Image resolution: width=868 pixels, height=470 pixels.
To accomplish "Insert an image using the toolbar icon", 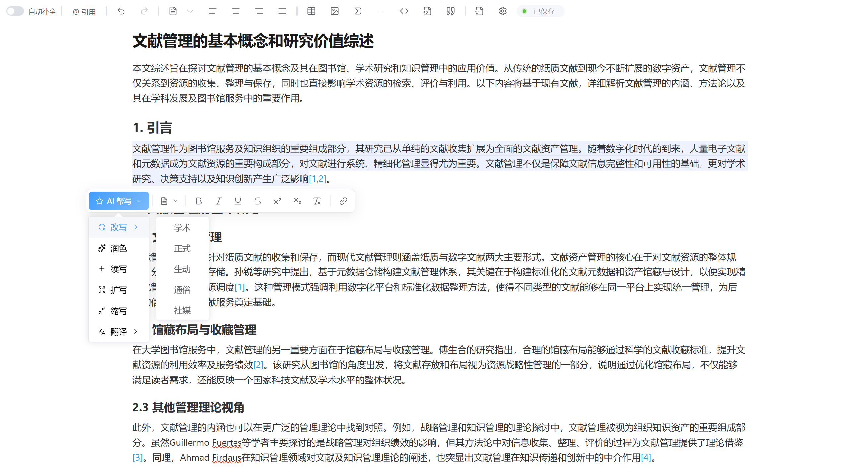I will 334,11.
